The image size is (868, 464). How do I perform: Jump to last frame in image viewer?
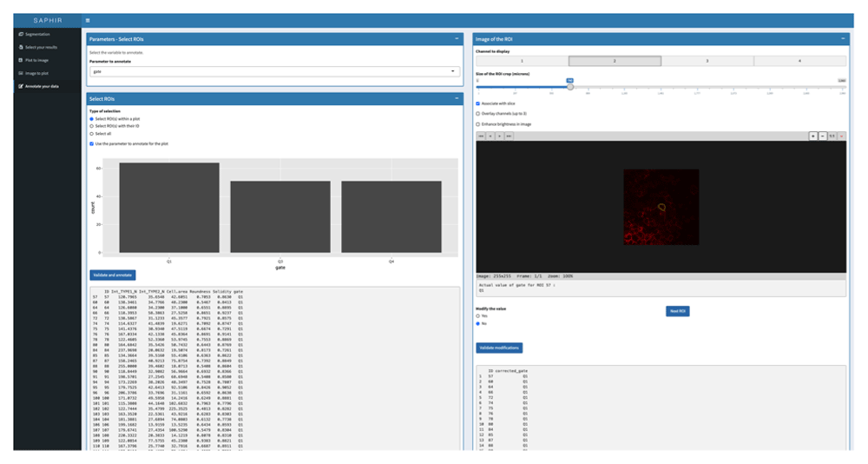[510, 136]
